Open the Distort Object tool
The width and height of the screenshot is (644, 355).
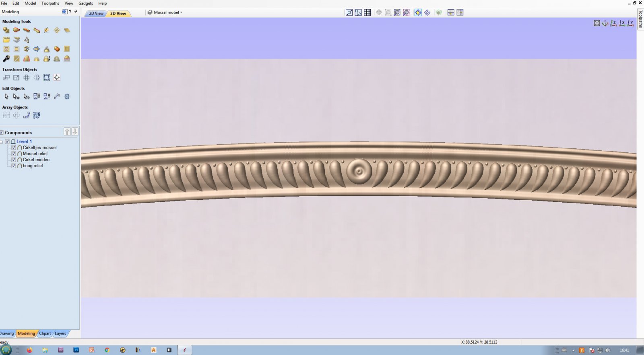(47, 78)
